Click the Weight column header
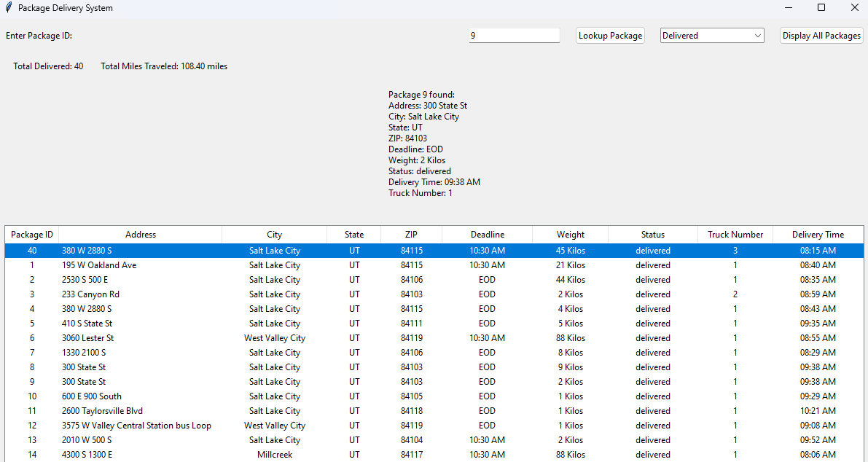This screenshot has width=868, height=462. coord(570,234)
